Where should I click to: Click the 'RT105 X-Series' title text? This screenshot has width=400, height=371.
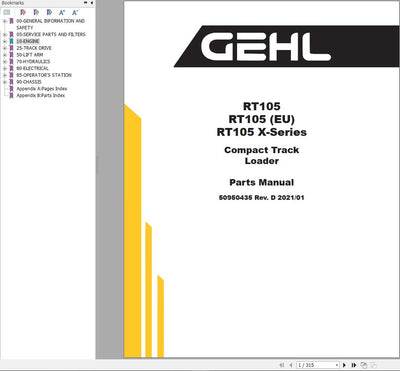[x=262, y=132]
